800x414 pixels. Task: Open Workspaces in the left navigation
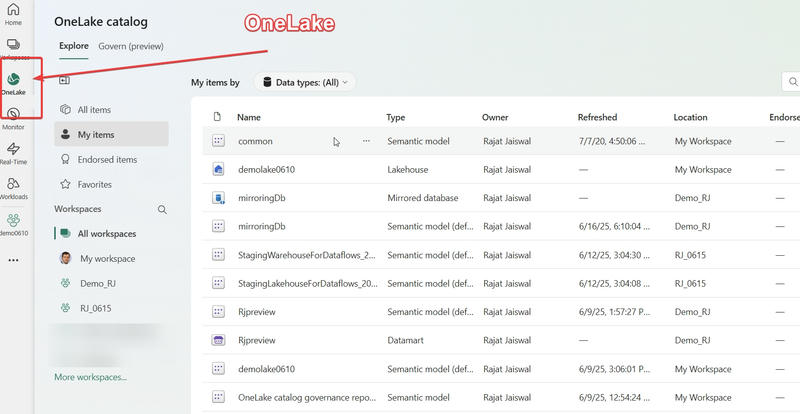[13, 49]
